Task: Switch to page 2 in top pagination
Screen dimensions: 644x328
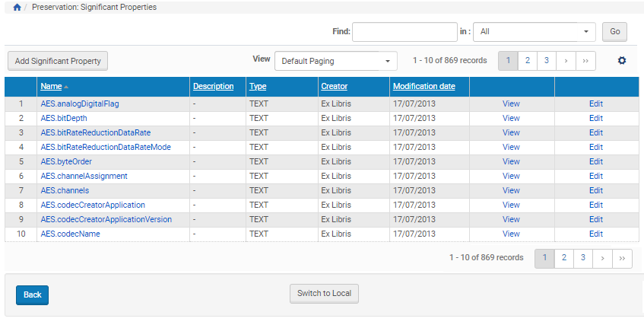Action: pyautogui.click(x=528, y=61)
